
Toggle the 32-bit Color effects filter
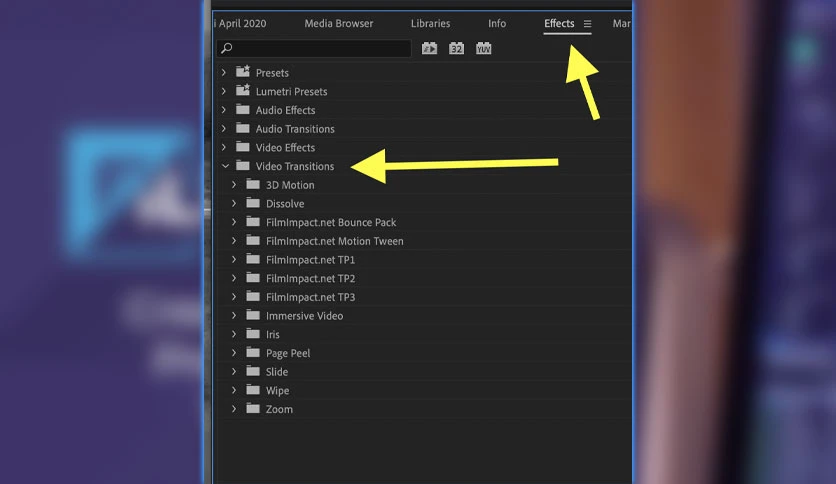456,49
